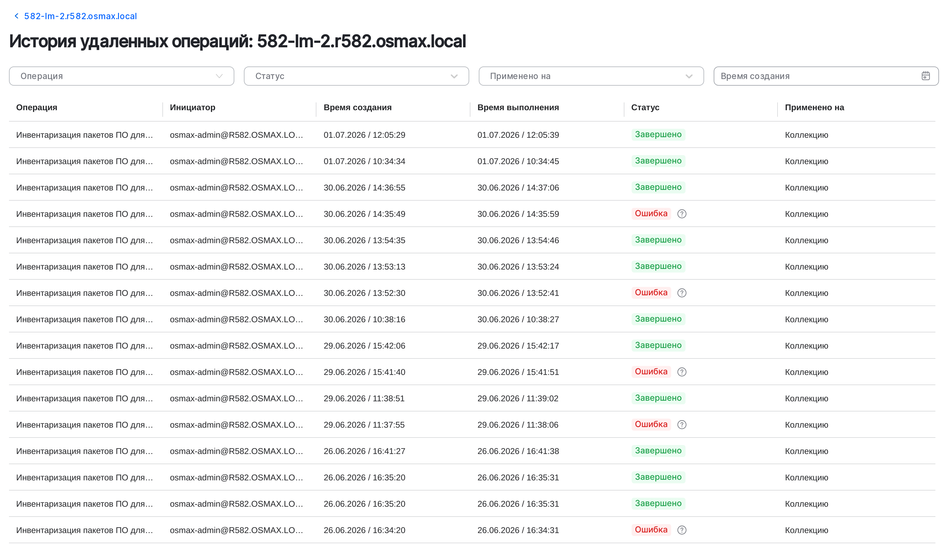This screenshot has width=948, height=560.
Task: Click the Статус column header
Action: (645, 108)
